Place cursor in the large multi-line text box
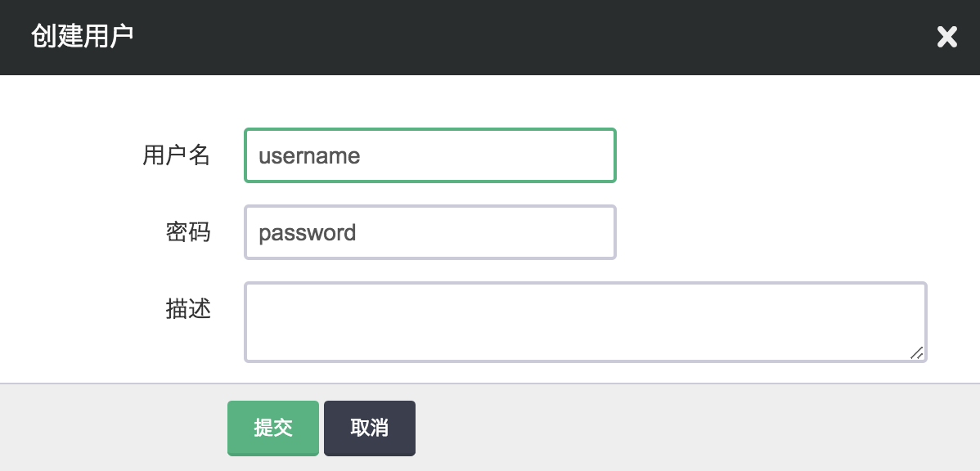Screen dimensions: 980x471 [585, 321]
